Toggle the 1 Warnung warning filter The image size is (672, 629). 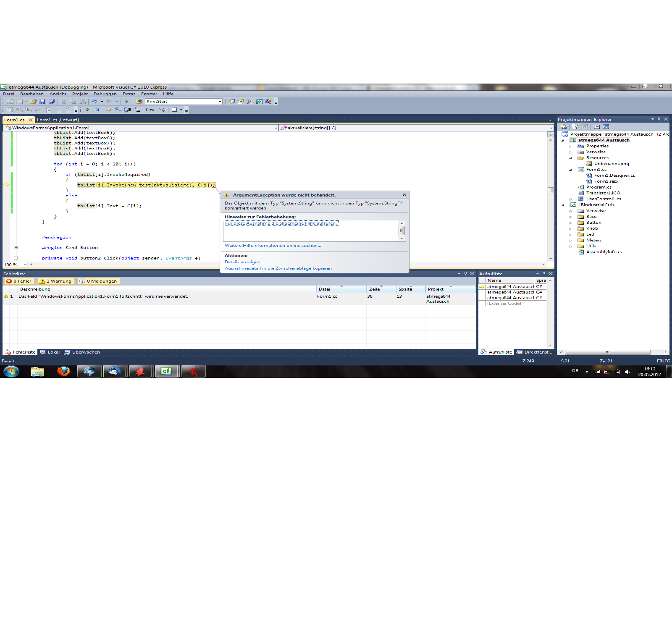[x=55, y=281]
